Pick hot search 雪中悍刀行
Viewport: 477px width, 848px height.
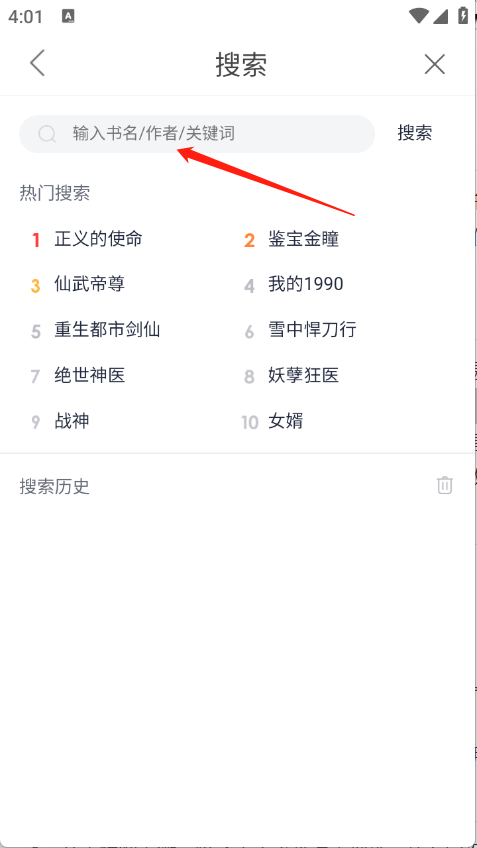tap(312, 330)
